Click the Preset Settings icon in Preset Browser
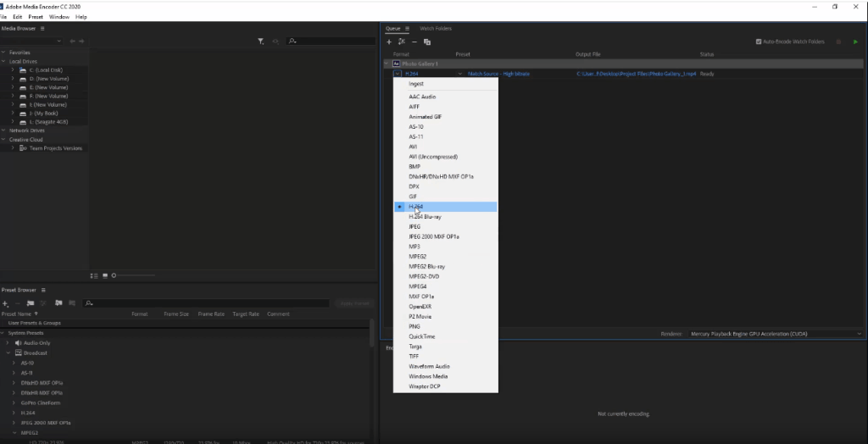Screen dimensions: 868x444 click(43, 302)
